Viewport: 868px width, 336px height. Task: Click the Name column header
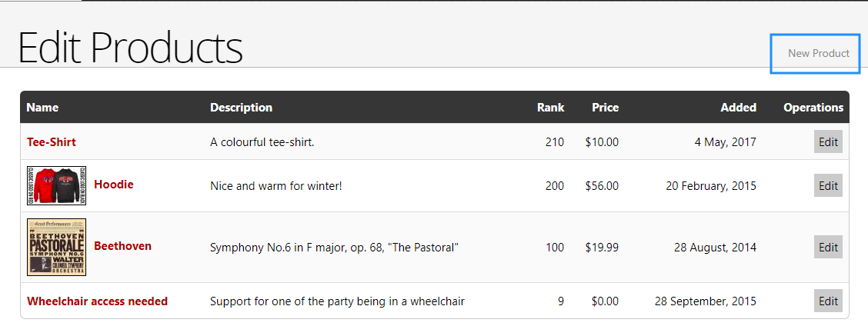pos(42,108)
